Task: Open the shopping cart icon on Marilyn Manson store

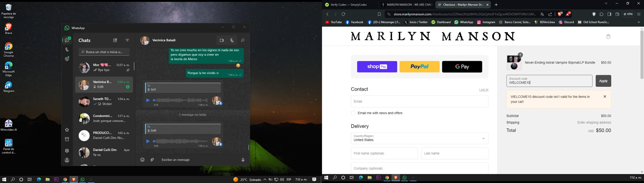Action: click(608, 37)
